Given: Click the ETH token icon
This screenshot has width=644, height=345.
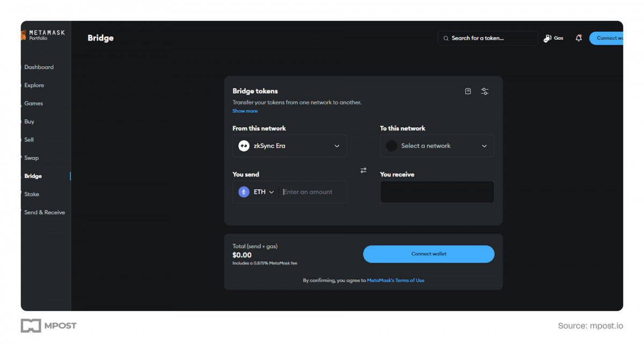Looking at the screenshot, I should (x=244, y=192).
